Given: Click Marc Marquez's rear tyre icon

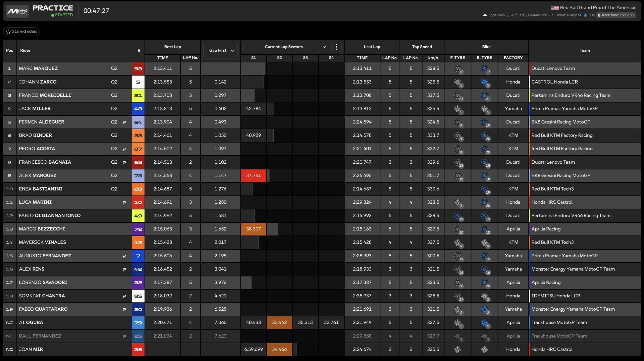Looking at the screenshot, I should [485, 69].
